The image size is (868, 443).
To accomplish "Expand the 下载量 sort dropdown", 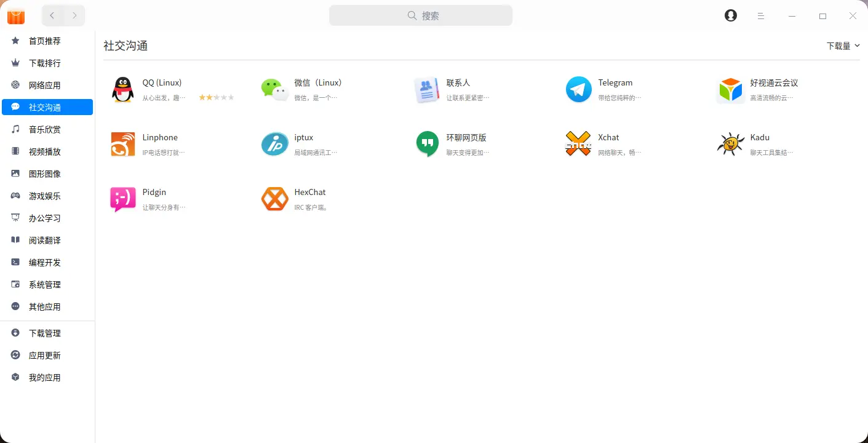I will (x=843, y=46).
